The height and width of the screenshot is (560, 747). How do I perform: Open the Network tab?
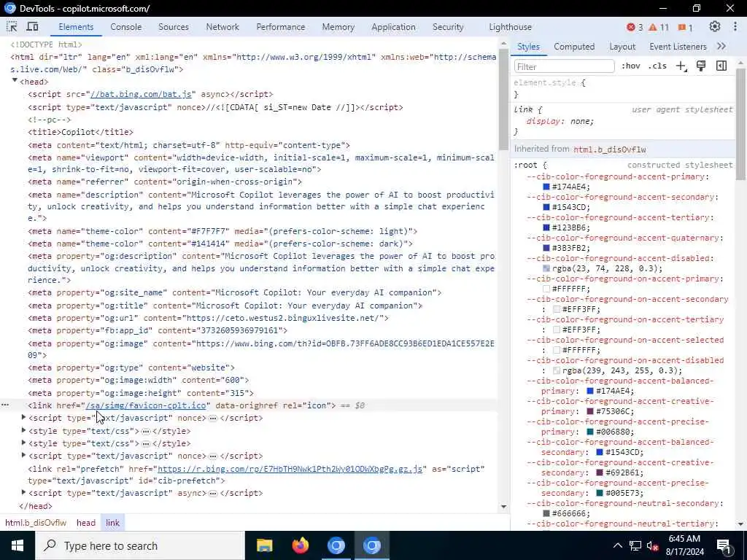point(222,27)
